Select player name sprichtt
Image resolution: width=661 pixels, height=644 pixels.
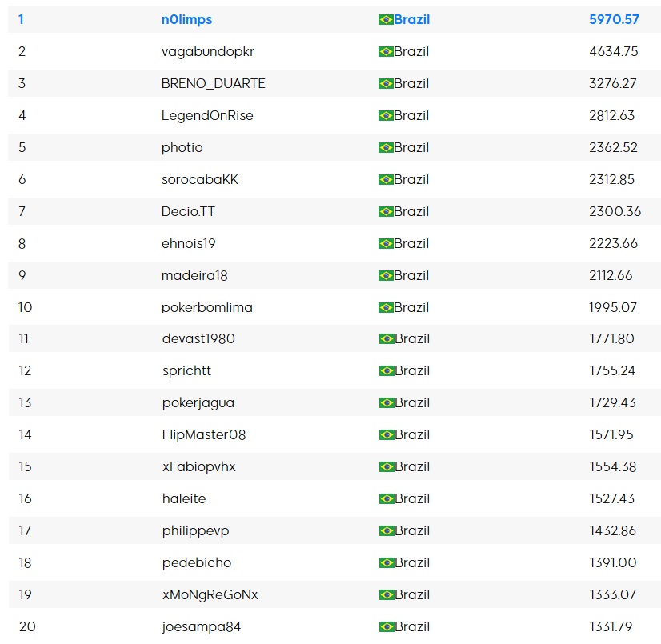coord(186,371)
